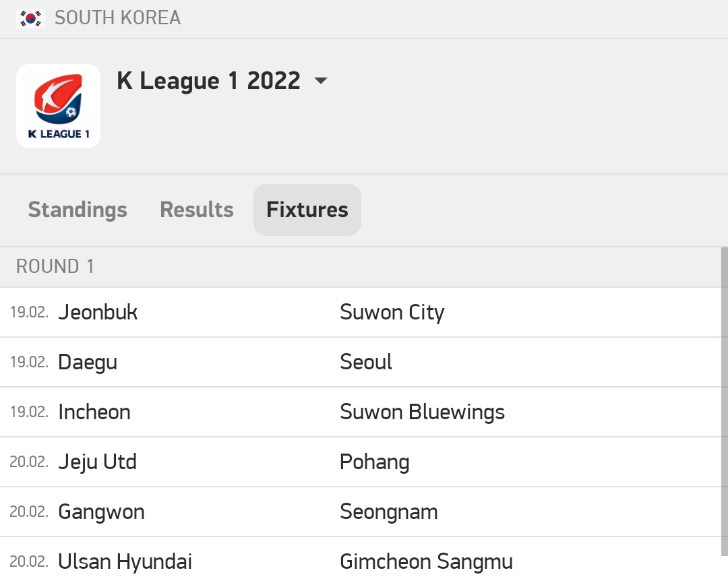Switch to the Standings tab
Viewport: 728px width, 583px height.
pyautogui.click(x=78, y=210)
